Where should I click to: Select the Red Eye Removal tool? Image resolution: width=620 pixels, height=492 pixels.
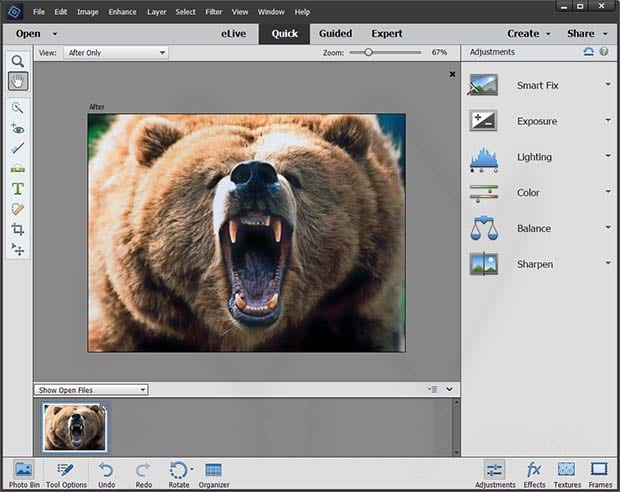[x=18, y=128]
